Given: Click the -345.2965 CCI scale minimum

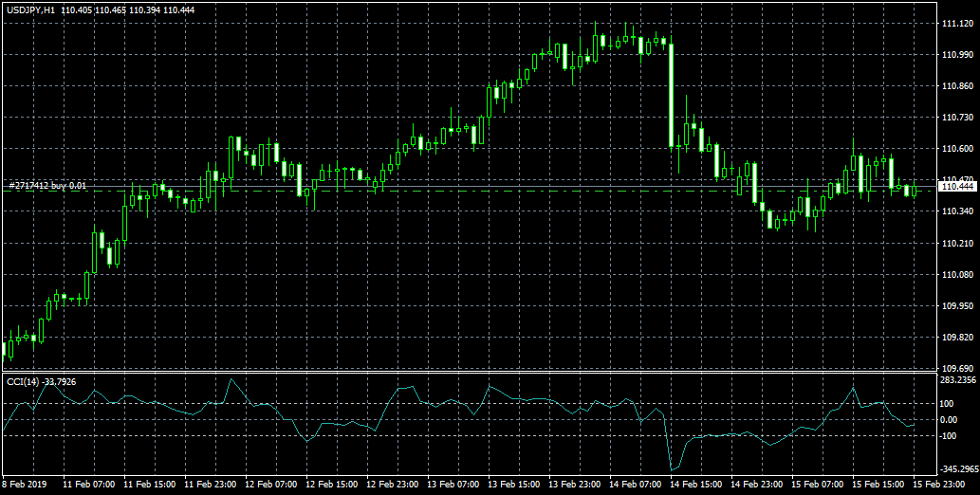Looking at the screenshot, I should pos(958,469).
